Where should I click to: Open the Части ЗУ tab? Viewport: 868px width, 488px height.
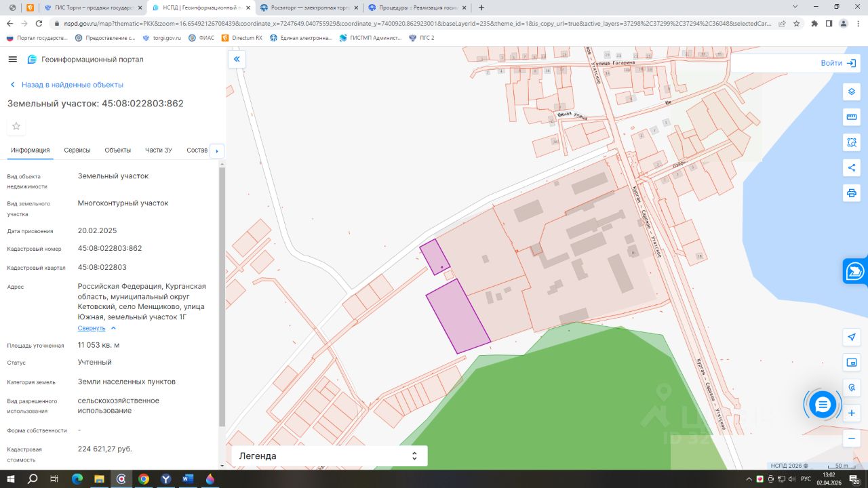pyautogui.click(x=159, y=150)
